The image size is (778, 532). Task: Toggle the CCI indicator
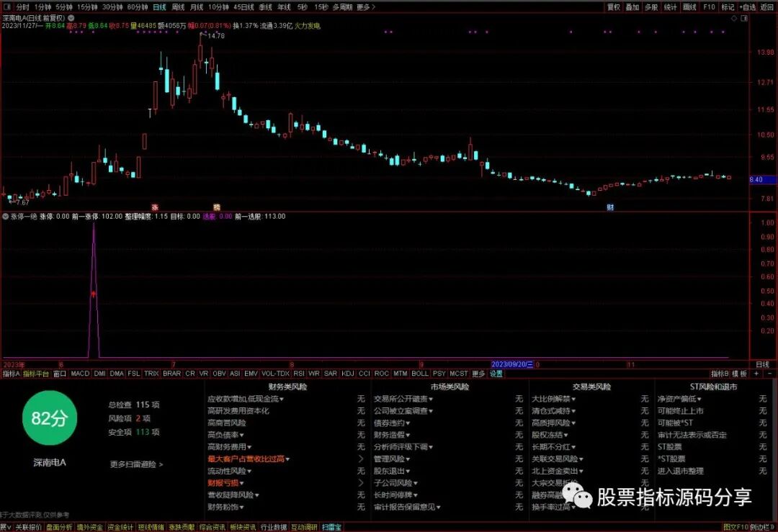pos(365,374)
